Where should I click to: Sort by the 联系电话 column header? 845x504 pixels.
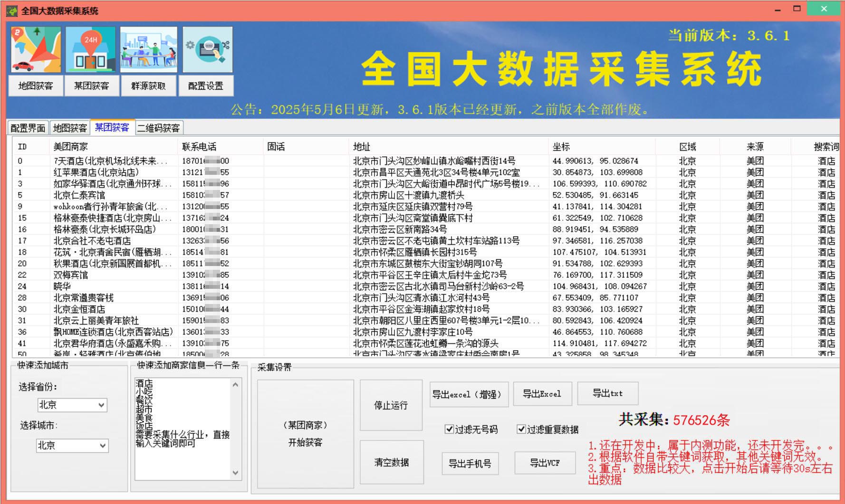tap(199, 147)
